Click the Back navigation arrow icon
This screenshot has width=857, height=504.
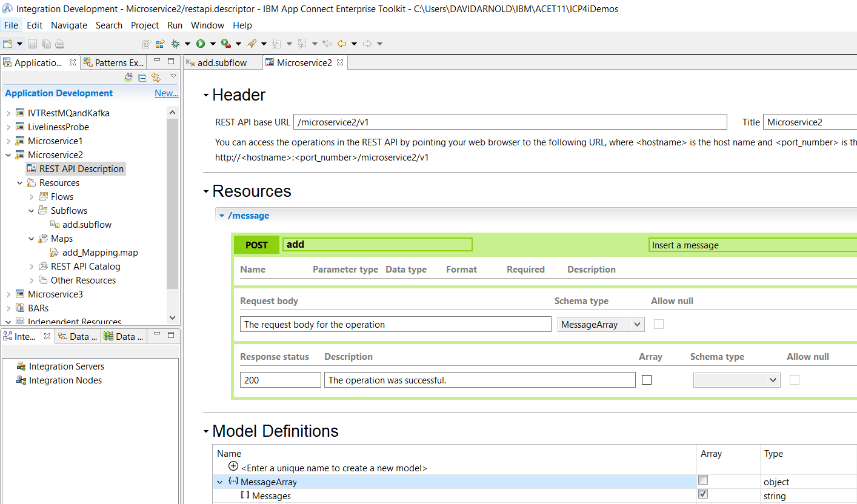(x=341, y=44)
